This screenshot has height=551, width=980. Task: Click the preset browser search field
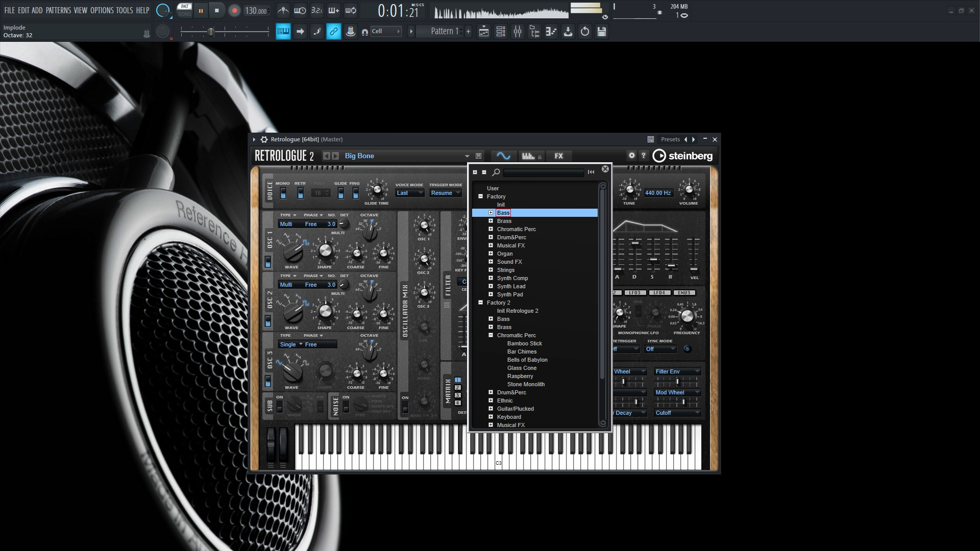click(x=544, y=172)
